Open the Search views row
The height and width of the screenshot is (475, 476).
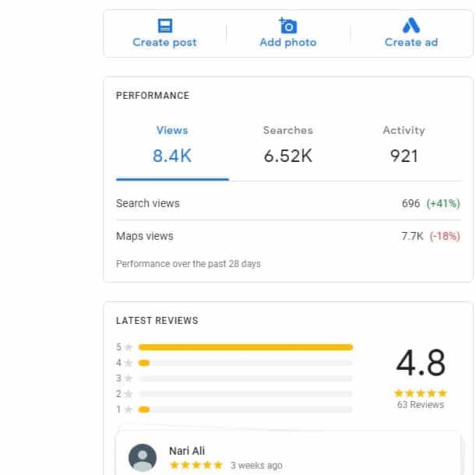[287, 203]
